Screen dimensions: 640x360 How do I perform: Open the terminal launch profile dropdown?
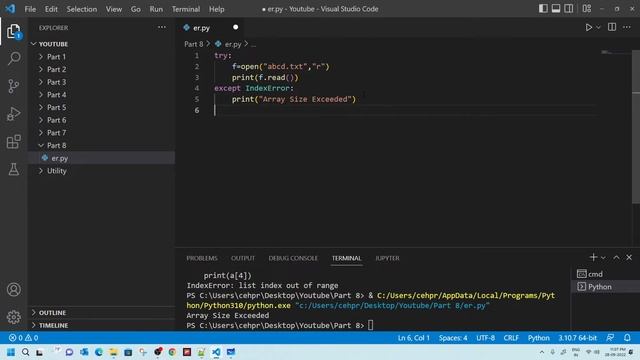[x=603, y=258]
